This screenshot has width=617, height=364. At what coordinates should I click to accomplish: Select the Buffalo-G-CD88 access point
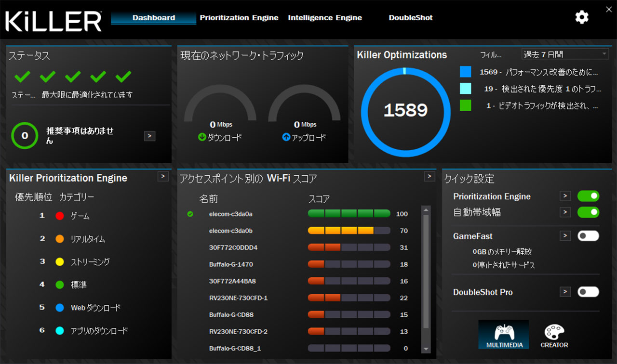(231, 315)
